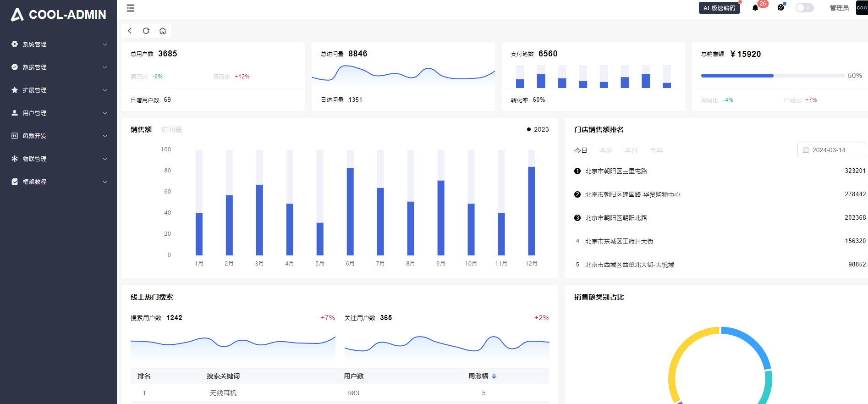Screen dimensions: 868x404
Task: Click the 总销售额 50% progress bar
Action: (773, 76)
